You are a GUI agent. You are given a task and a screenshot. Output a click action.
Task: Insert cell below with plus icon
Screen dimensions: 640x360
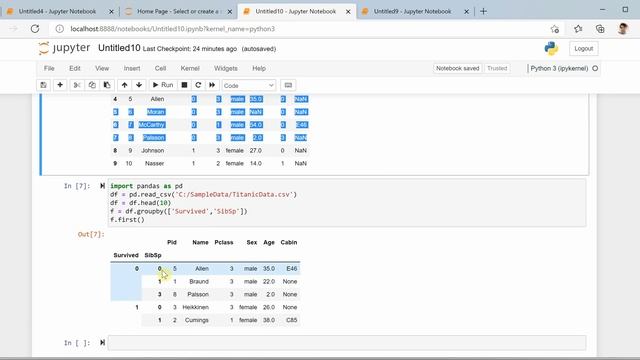pyautogui.click(x=60, y=85)
